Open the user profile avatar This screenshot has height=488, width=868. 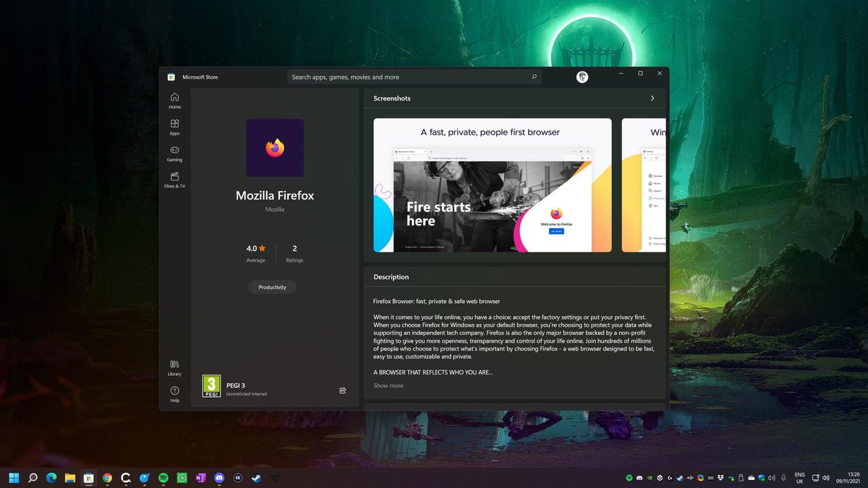[582, 77]
